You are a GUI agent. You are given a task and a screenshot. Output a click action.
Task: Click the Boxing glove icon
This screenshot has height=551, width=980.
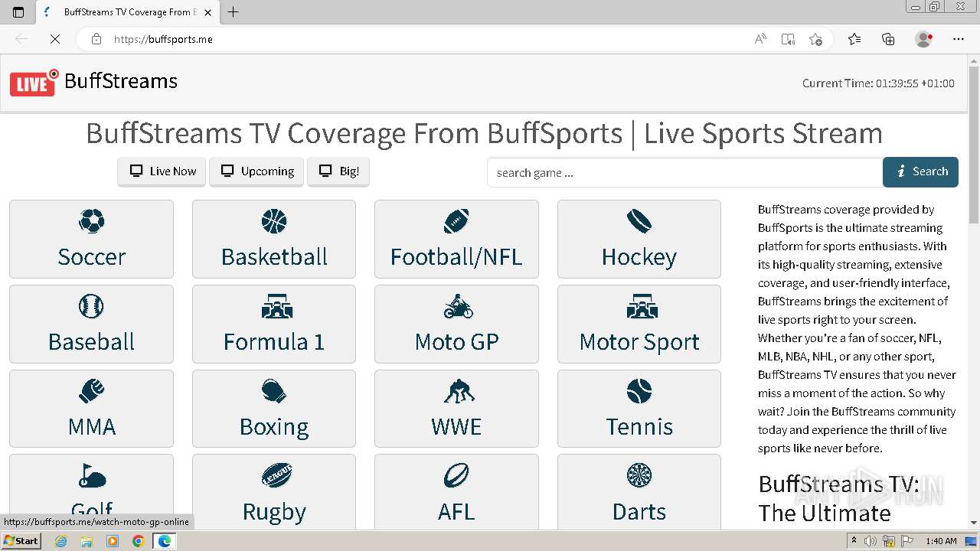[x=273, y=391]
